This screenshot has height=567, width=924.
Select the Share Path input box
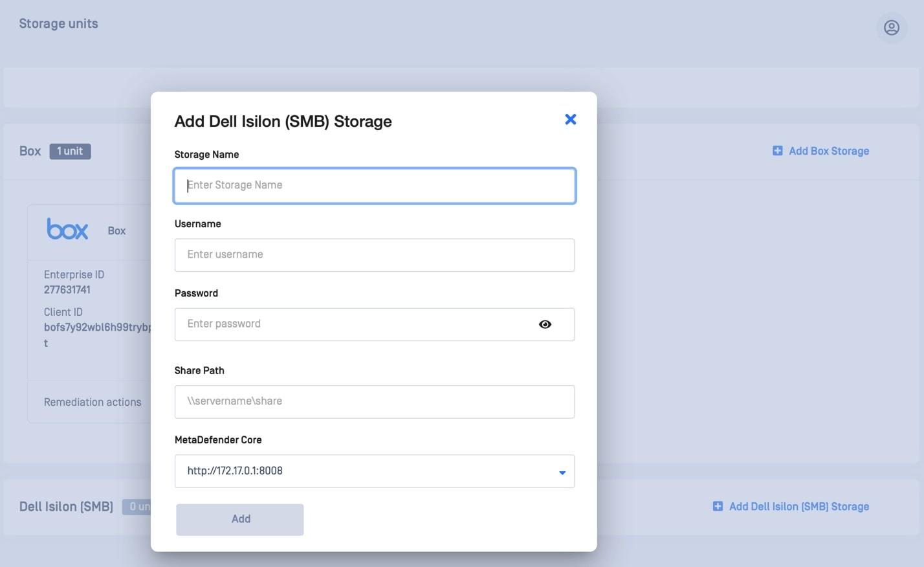pyautogui.click(x=374, y=402)
